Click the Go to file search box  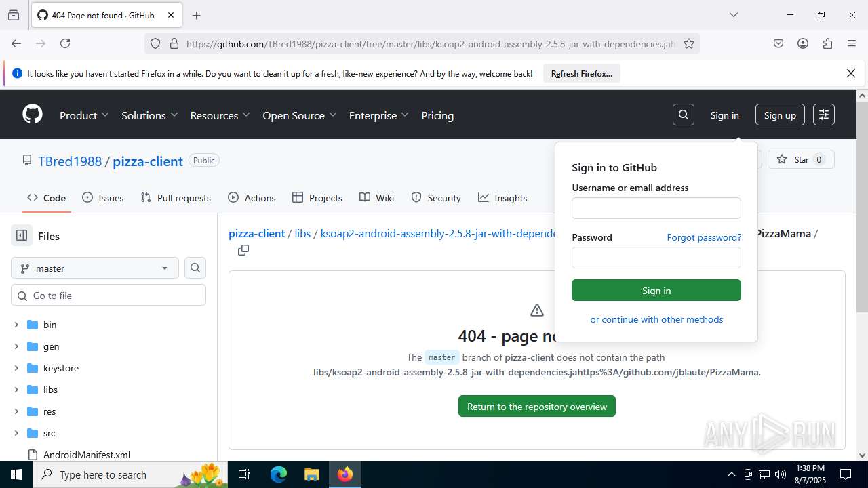[108, 295]
